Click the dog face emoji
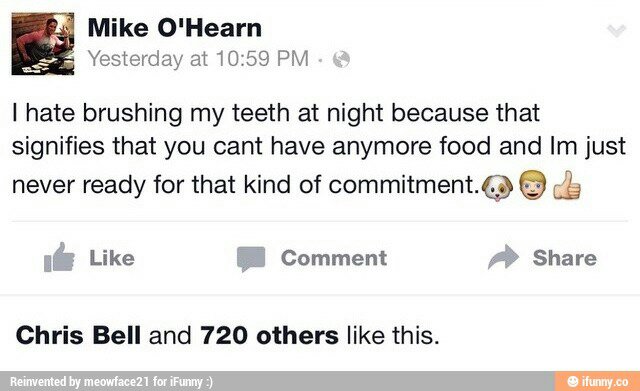640x391 pixels. [497, 187]
